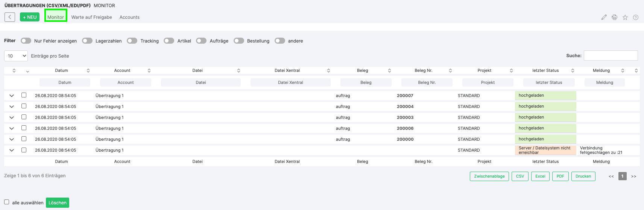The width and height of the screenshot is (644, 210).
Task: Sort by Datum column arrows
Action: coord(88,70)
